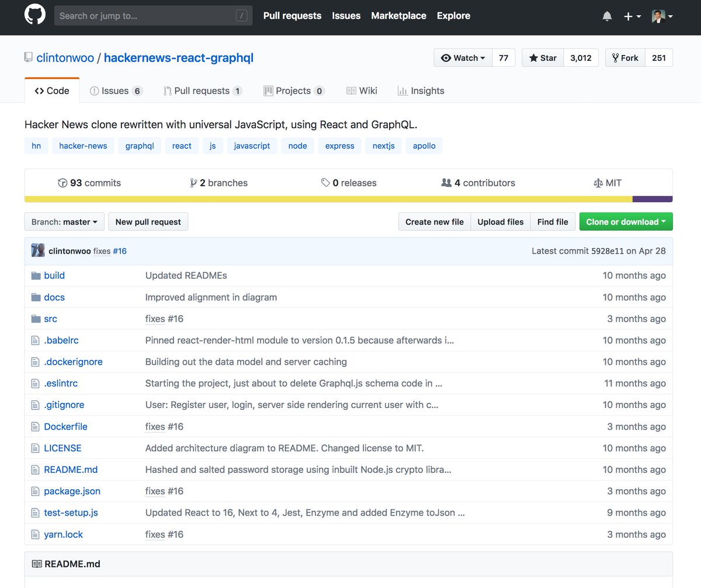The height and width of the screenshot is (588, 701).
Task: Click Create new file button
Action: (x=435, y=222)
